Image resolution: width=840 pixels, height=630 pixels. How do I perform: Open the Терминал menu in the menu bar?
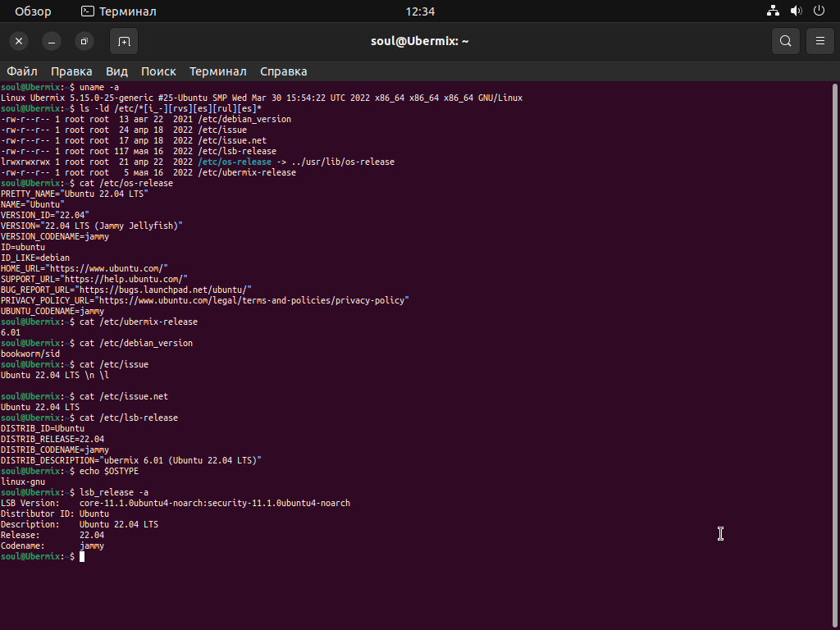pyautogui.click(x=218, y=71)
